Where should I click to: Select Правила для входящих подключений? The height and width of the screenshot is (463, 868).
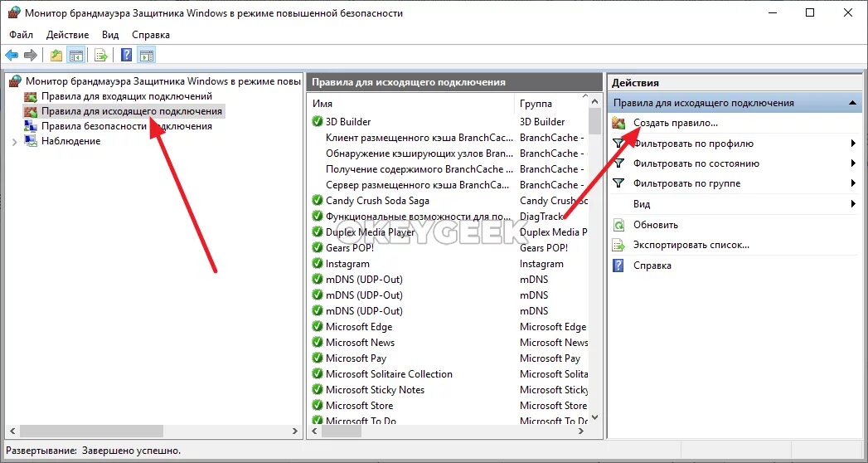(127, 96)
